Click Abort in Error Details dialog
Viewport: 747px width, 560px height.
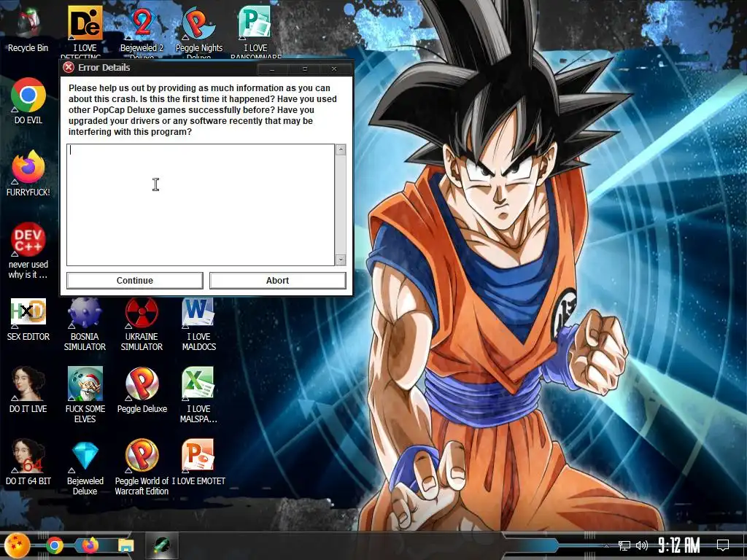tap(278, 281)
